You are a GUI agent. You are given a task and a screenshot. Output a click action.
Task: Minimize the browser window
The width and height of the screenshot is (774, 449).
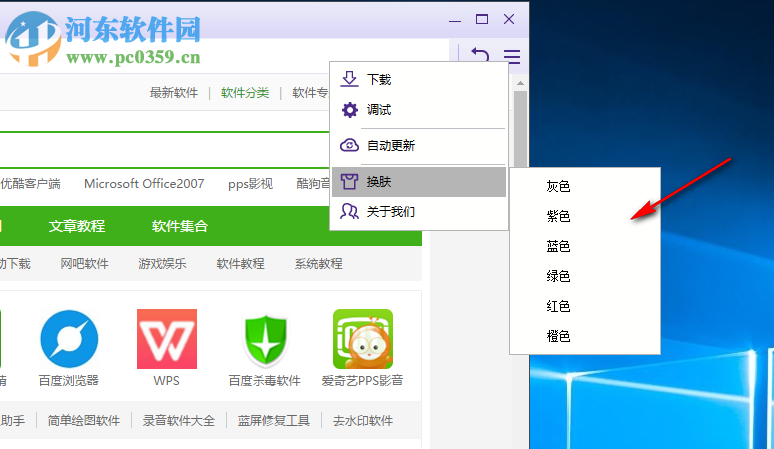click(455, 20)
